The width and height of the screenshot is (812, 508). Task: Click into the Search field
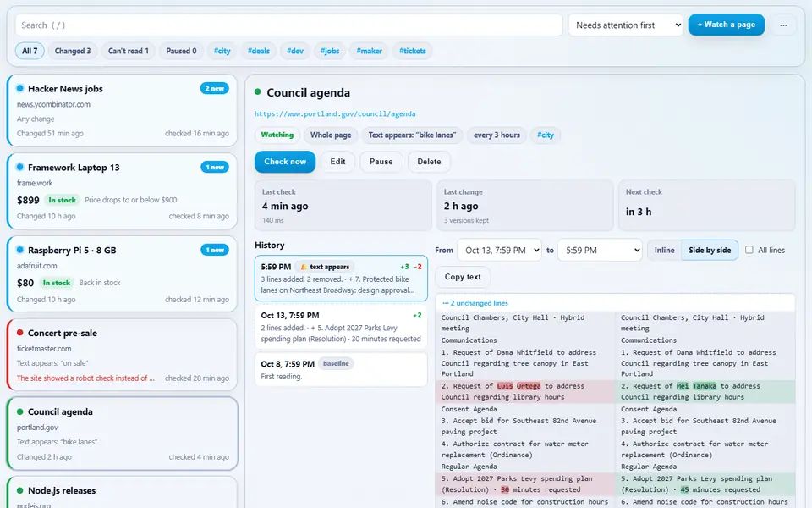tap(289, 25)
